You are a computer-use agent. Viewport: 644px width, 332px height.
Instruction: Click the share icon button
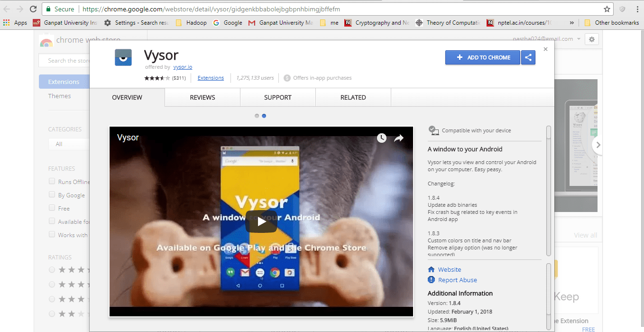528,57
